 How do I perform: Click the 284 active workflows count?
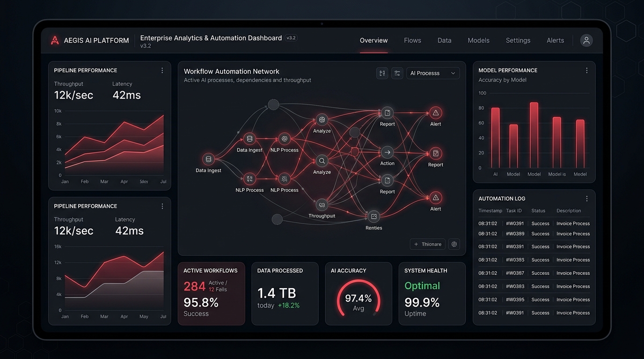coord(194,286)
